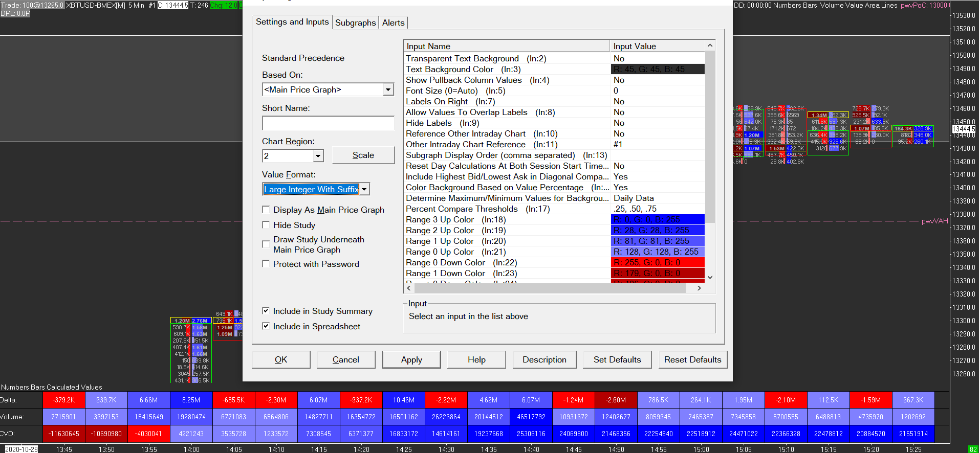Click the Scale button
The height and width of the screenshot is (453, 980).
(x=363, y=155)
